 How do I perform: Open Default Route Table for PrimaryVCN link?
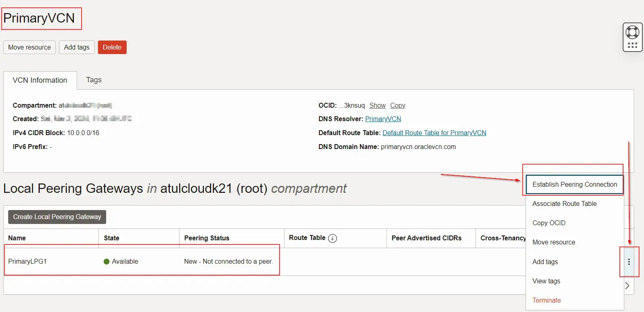click(x=434, y=133)
